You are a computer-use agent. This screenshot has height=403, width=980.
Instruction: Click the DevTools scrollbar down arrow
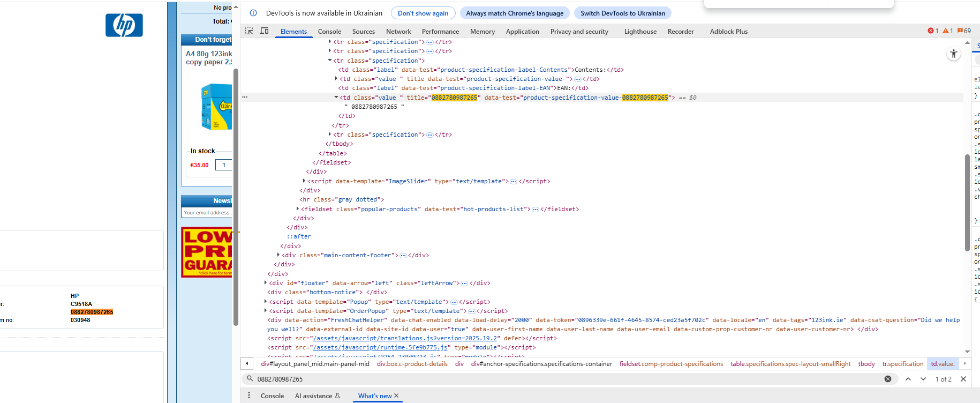click(967, 352)
